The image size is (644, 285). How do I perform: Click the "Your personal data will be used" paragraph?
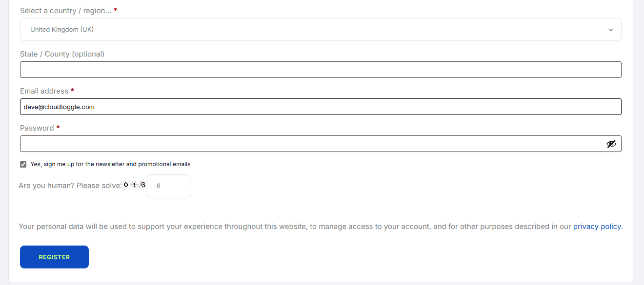coord(321,227)
